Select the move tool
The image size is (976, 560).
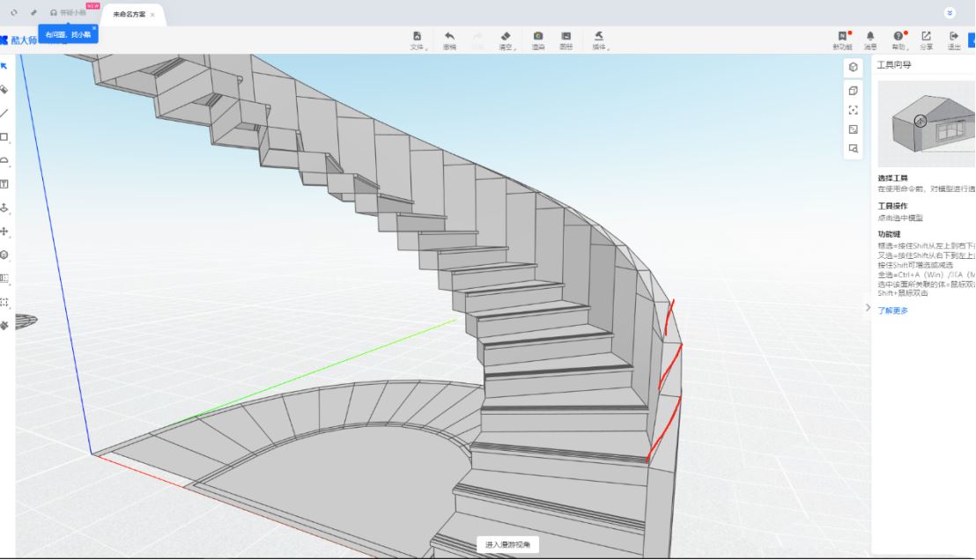click(4, 232)
